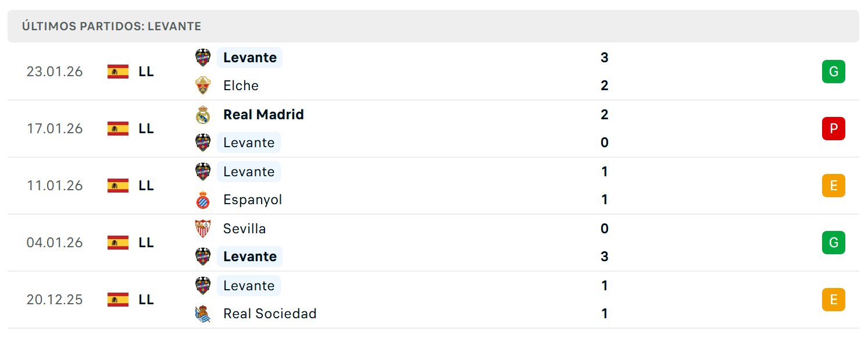Select the Sevilla team name

click(244, 229)
